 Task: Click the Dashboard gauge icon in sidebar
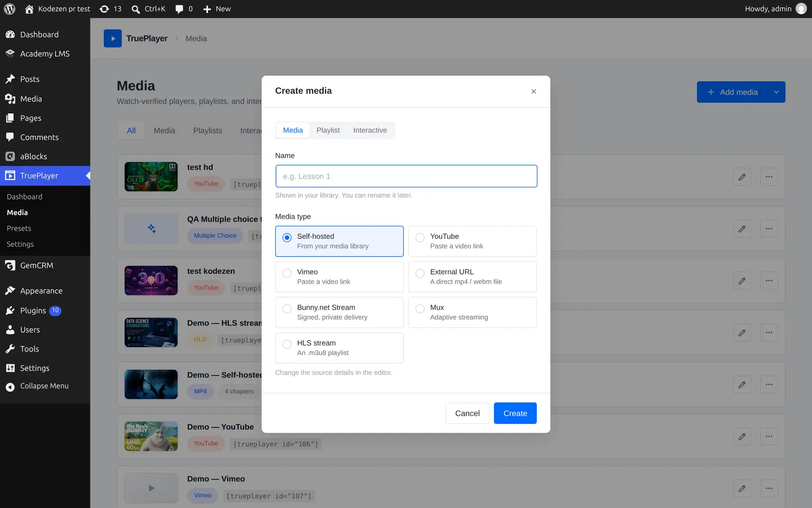click(x=10, y=34)
